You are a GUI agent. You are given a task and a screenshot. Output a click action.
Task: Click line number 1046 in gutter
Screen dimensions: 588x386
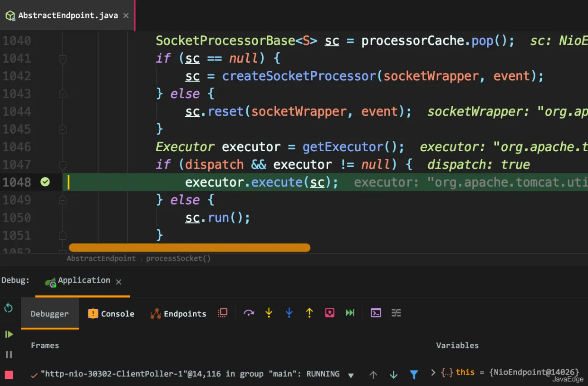17,147
